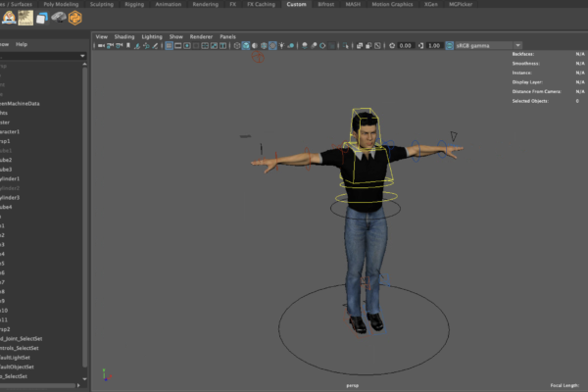Open the panel View menu
The width and height of the screenshot is (588, 392).
point(101,37)
